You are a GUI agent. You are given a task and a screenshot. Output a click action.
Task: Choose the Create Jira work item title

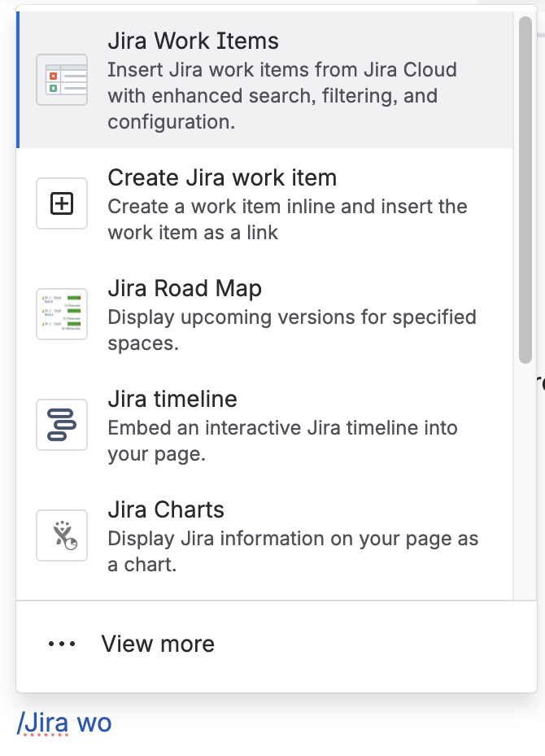coord(222,177)
